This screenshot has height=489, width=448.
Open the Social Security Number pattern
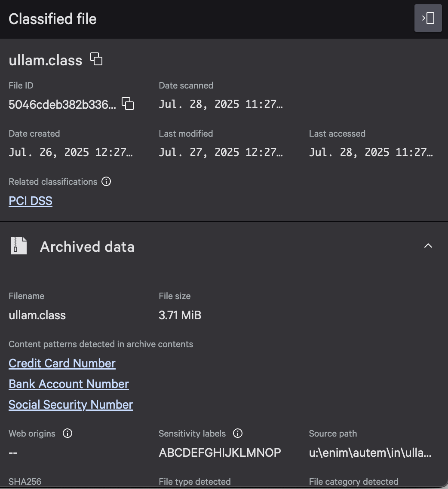click(x=71, y=404)
